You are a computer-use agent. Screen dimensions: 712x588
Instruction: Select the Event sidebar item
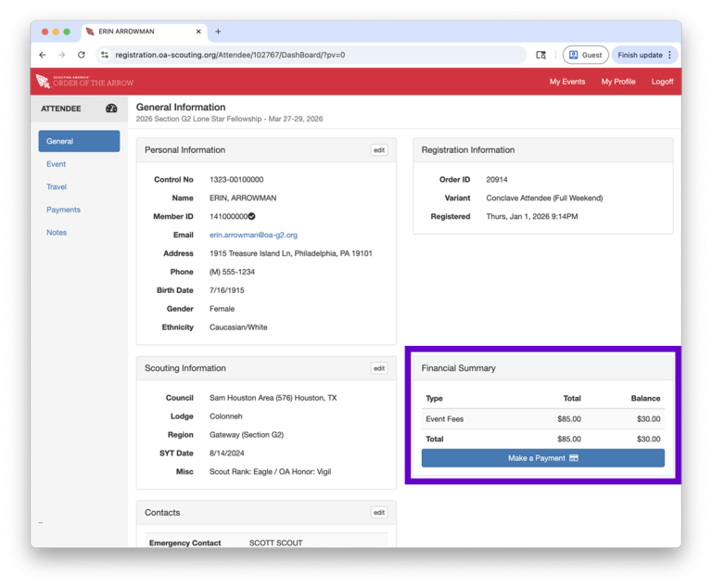click(x=57, y=164)
